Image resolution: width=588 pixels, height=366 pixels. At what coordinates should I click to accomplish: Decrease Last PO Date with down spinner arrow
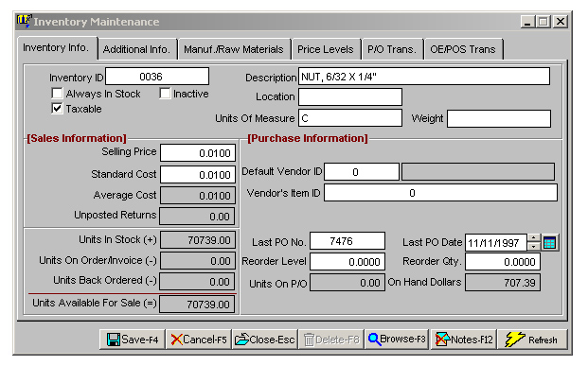point(533,247)
